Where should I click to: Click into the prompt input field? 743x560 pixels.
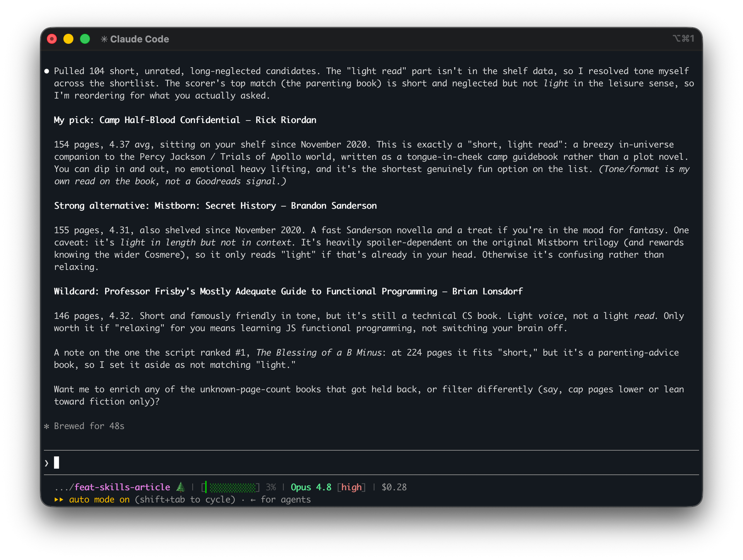tap(371, 462)
